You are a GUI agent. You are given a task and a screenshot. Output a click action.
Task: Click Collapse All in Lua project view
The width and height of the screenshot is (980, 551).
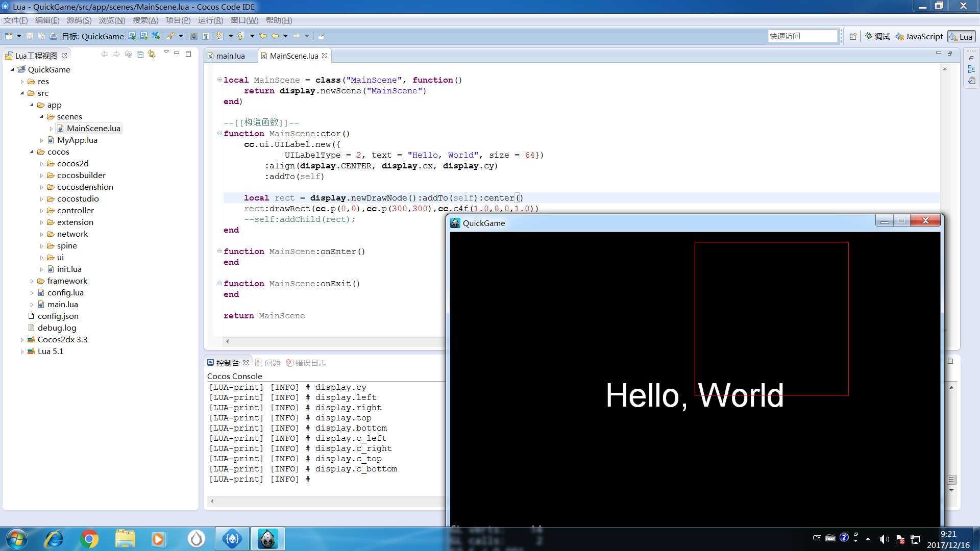[140, 54]
